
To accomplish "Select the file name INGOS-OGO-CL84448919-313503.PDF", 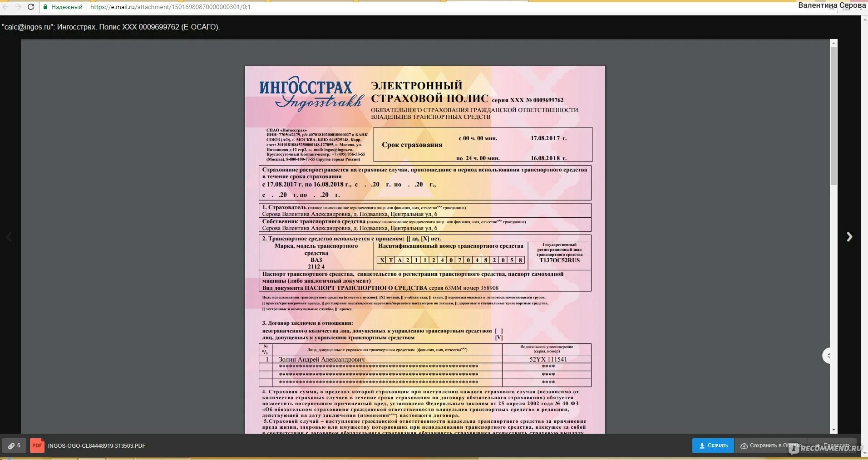I will tap(97, 446).
